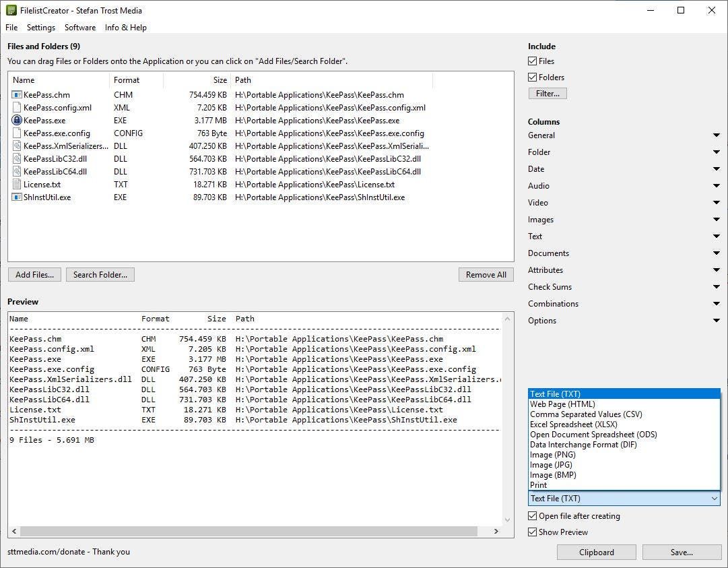Image resolution: width=728 pixels, height=568 pixels.
Task: Click the KeePassLibC32.dll file icon
Action: pos(17,158)
